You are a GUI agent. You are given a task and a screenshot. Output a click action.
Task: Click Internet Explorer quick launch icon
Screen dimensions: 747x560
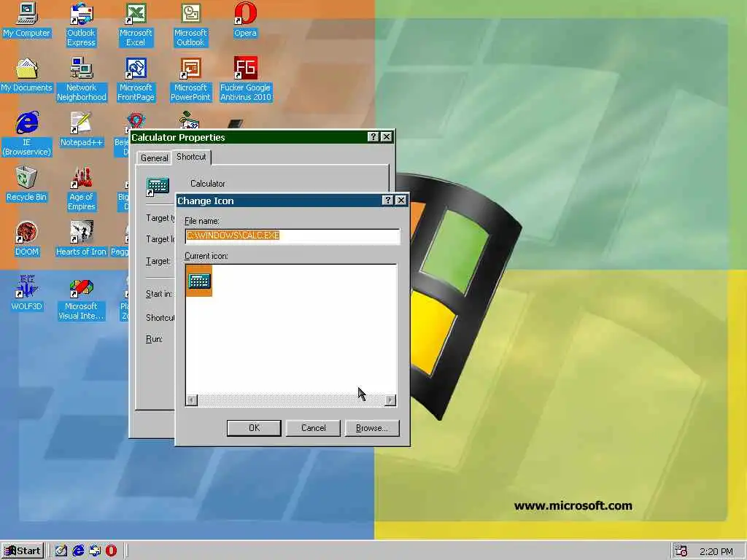coord(78,551)
